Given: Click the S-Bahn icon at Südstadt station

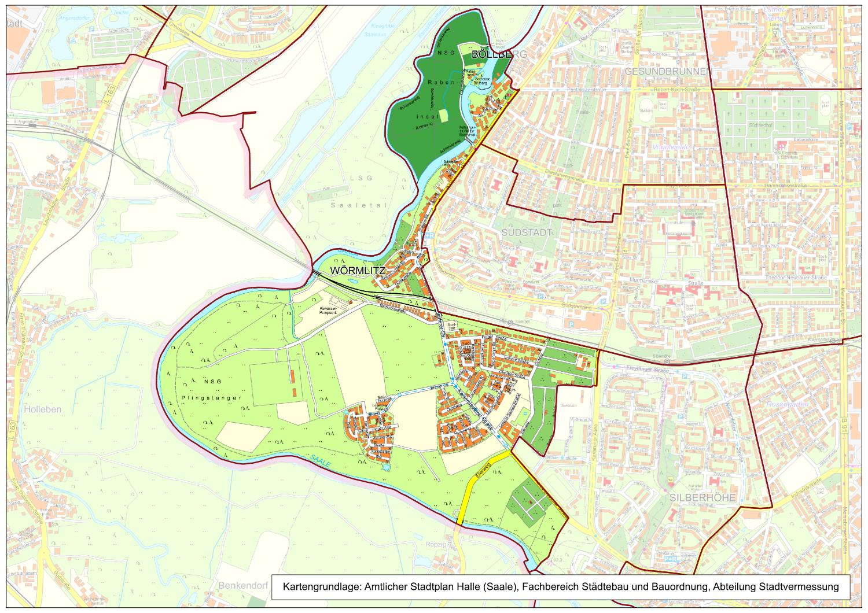Looking at the screenshot, I should [x=510, y=322].
